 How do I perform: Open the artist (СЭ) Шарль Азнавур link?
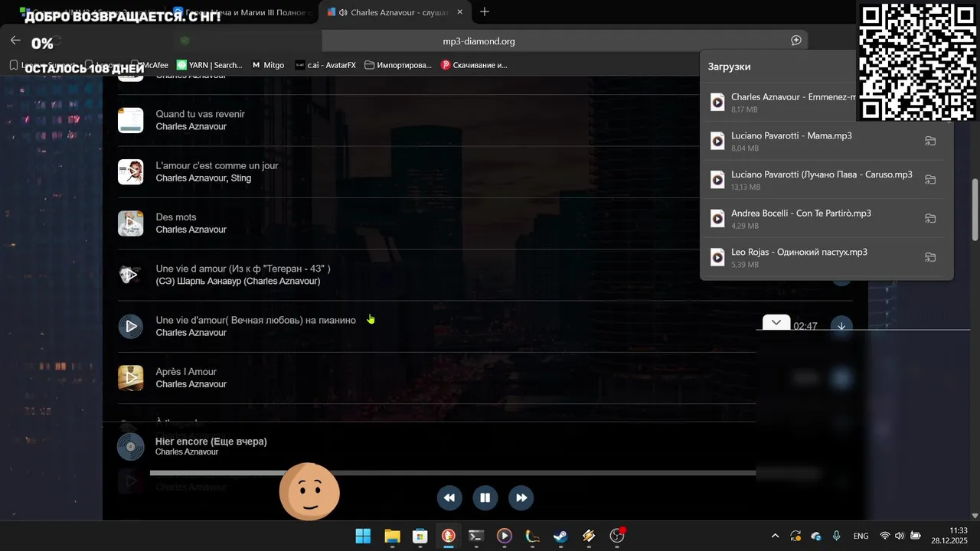click(x=238, y=282)
